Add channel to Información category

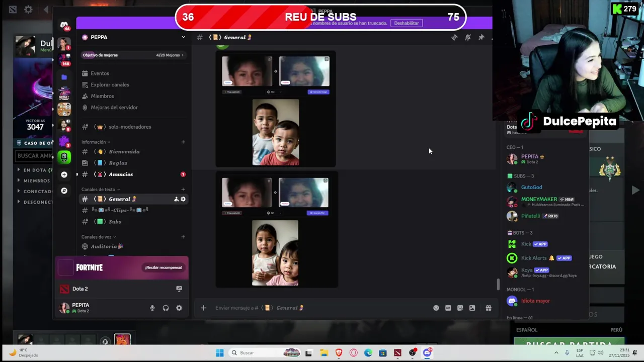tap(183, 142)
